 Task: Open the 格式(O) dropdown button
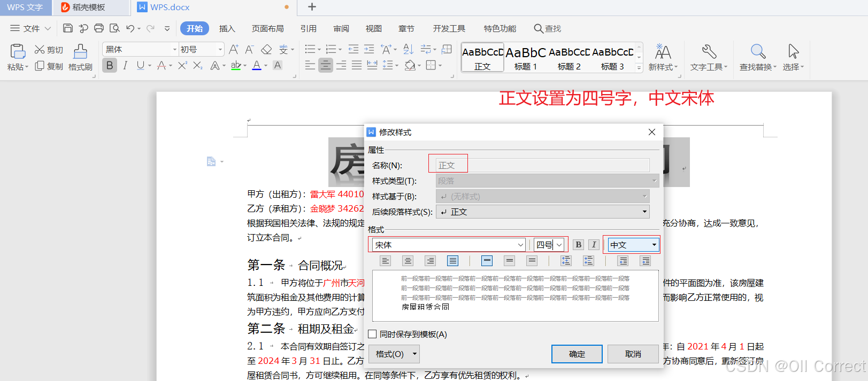394,354
